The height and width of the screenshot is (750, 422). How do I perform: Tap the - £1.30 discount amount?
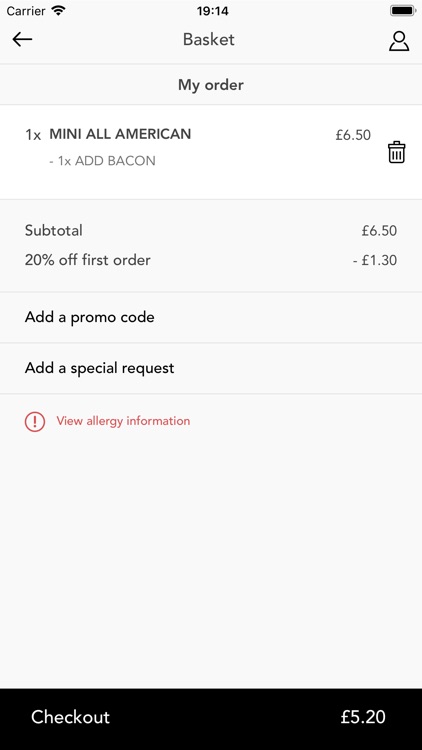(375, 260)
